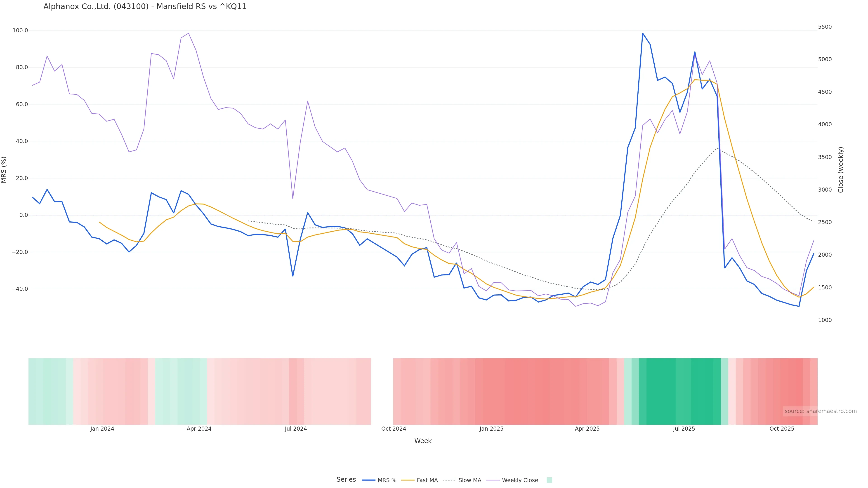Click the blue MRS % legend line icon
The height and width of the screenshot is (488, 868).
point(368,480)
